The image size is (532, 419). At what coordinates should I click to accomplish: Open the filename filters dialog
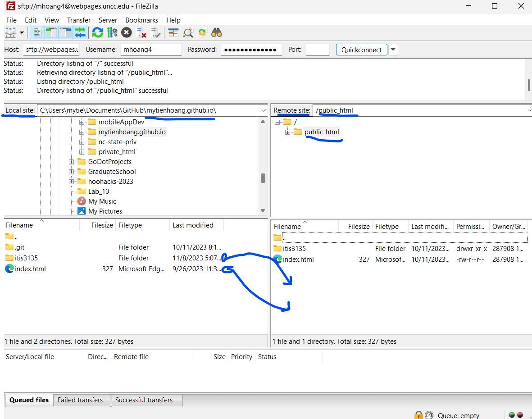pos(188,32)
